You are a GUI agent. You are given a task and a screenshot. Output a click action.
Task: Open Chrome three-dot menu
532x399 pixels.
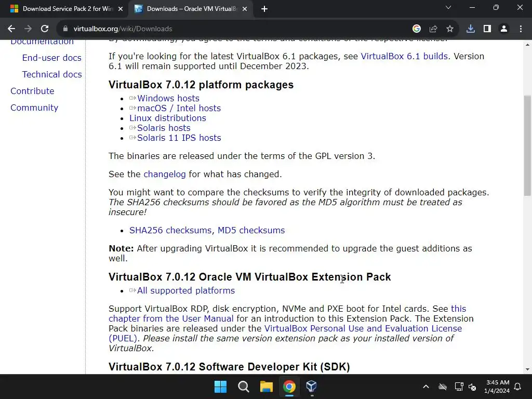[521, 29]
